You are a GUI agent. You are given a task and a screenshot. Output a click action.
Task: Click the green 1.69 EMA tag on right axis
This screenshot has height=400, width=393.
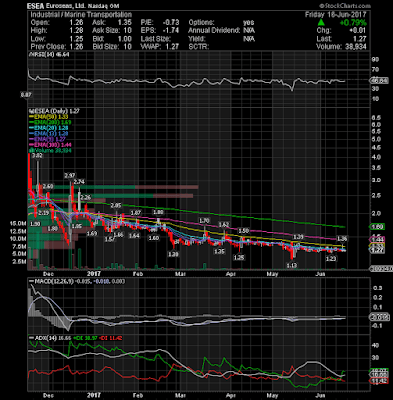coord(377,227)
